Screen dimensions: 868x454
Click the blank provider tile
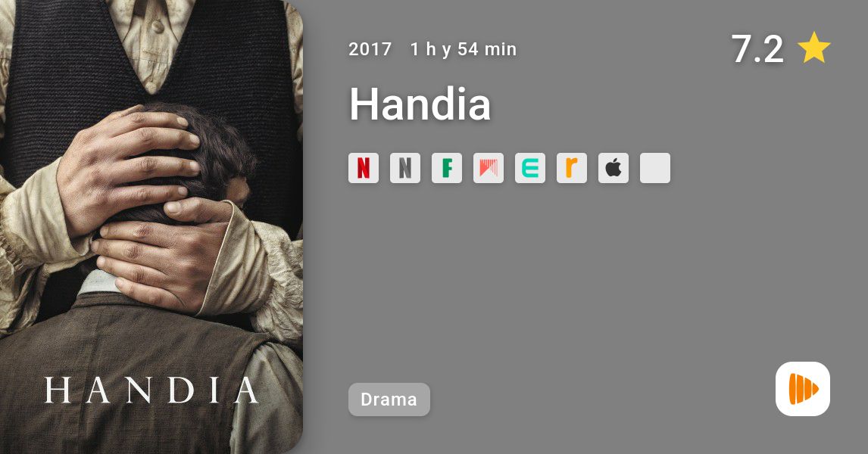pos(655,168)
